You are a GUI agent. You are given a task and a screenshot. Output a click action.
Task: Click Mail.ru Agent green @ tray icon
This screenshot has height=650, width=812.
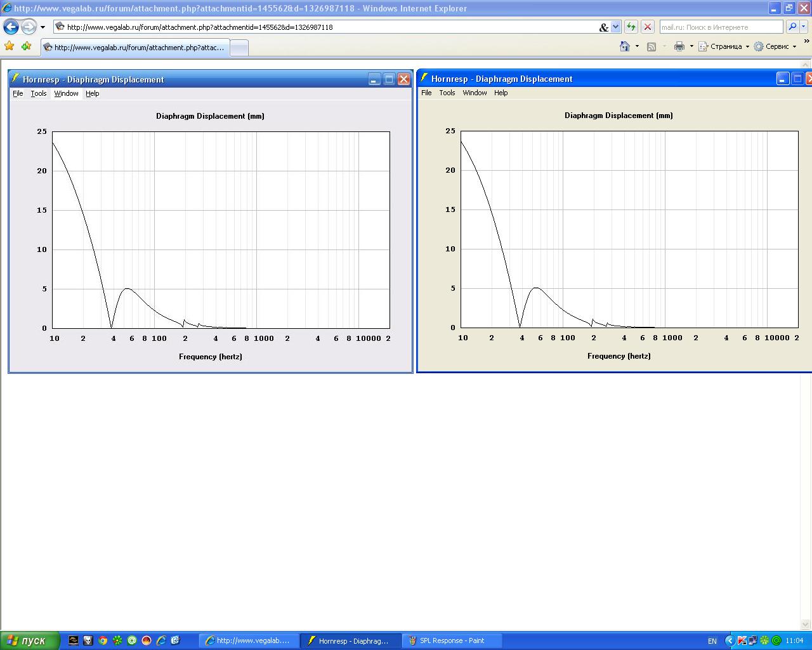[776, 640]
